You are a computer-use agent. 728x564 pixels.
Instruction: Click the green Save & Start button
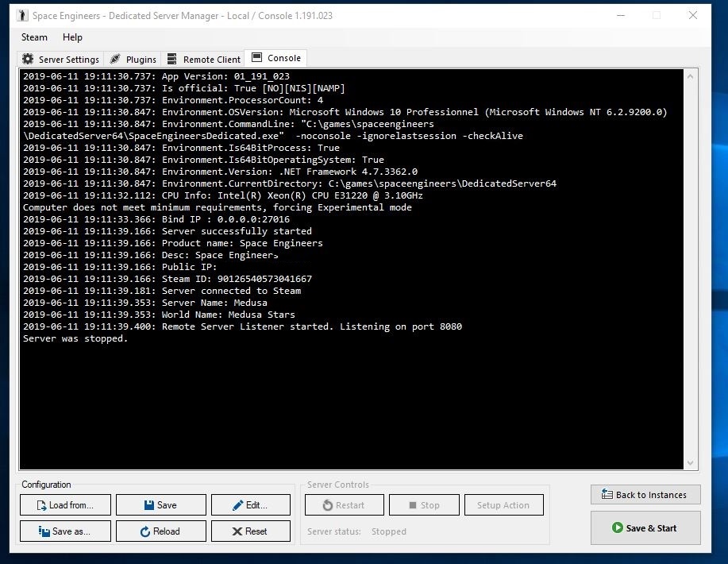point(645,527)
